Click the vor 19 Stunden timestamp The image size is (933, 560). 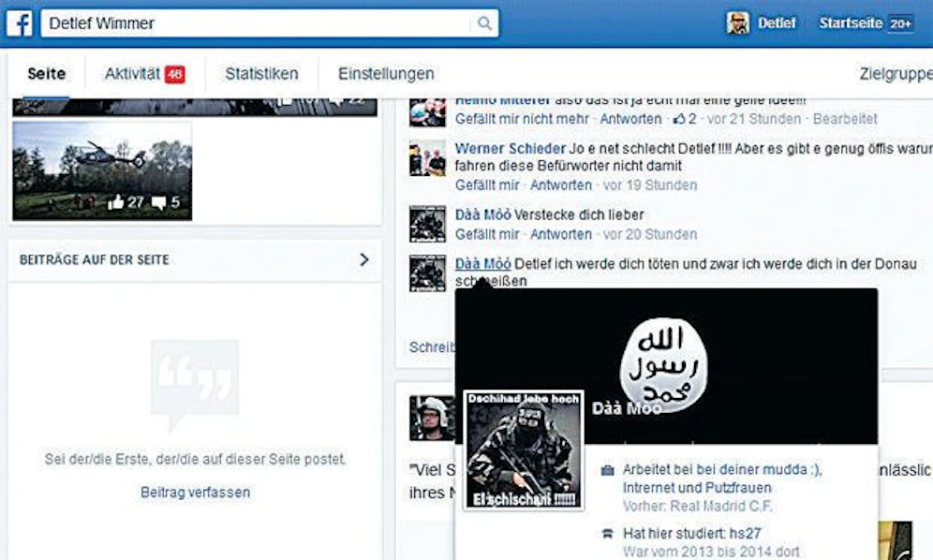tap(650, 185)
